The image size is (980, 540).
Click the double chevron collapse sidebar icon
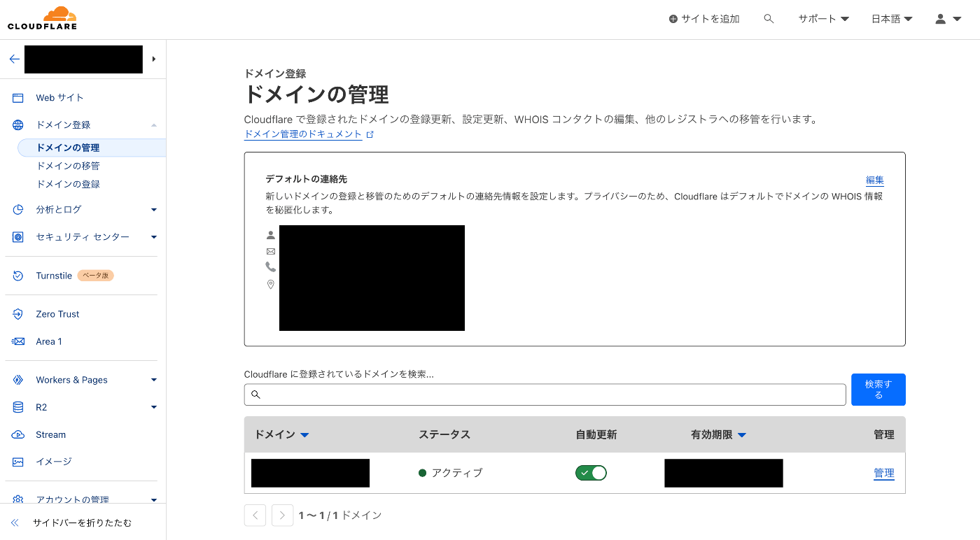(x=15, y=523)
